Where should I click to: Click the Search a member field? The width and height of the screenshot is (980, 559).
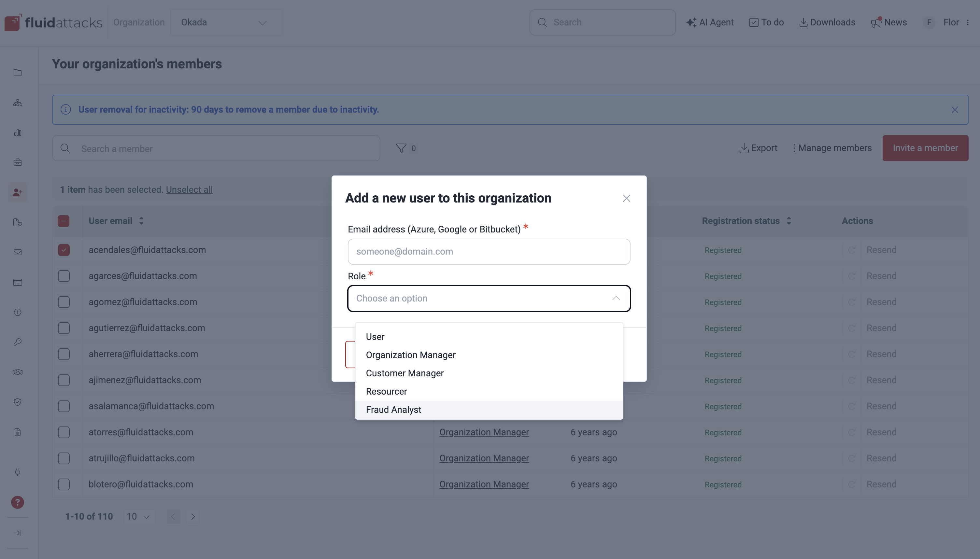216,148
